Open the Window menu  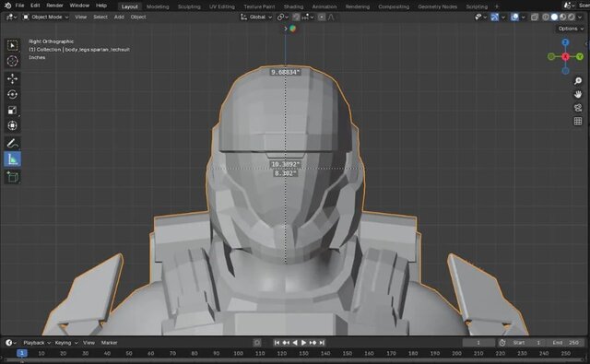(79, 6)
